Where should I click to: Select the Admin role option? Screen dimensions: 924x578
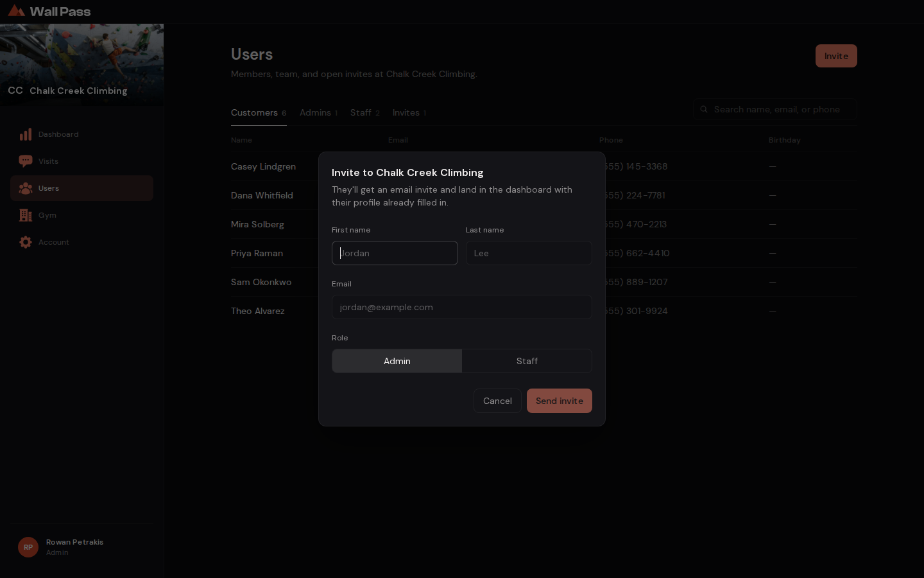(397, 361)
